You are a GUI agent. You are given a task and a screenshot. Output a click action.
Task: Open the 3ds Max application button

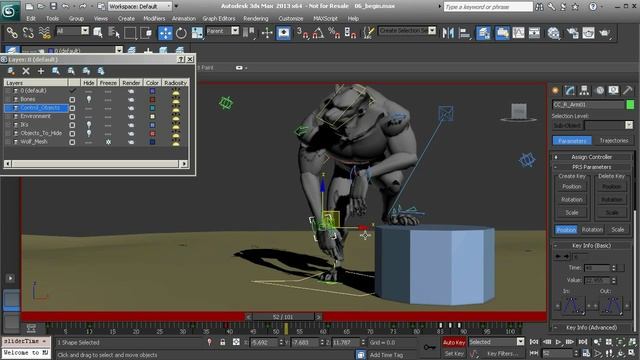tap(9, 10)
